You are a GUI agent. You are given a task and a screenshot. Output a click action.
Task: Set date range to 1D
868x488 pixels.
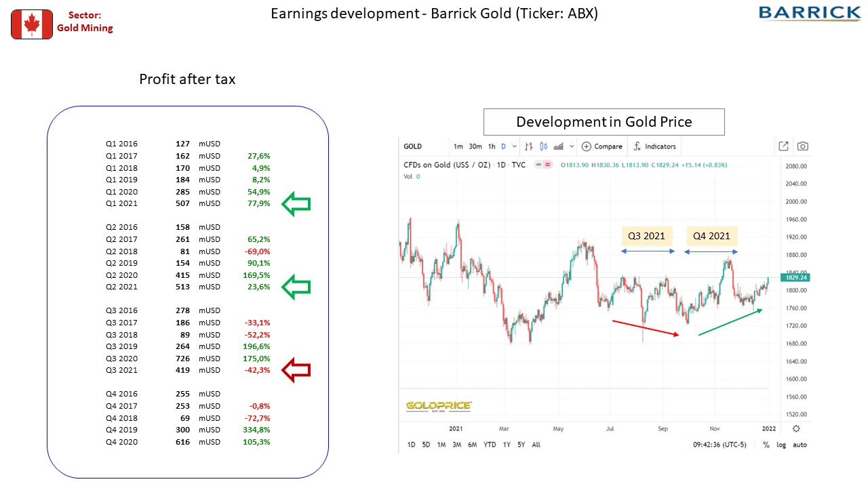pyautogui.click(x=411, y=445)
